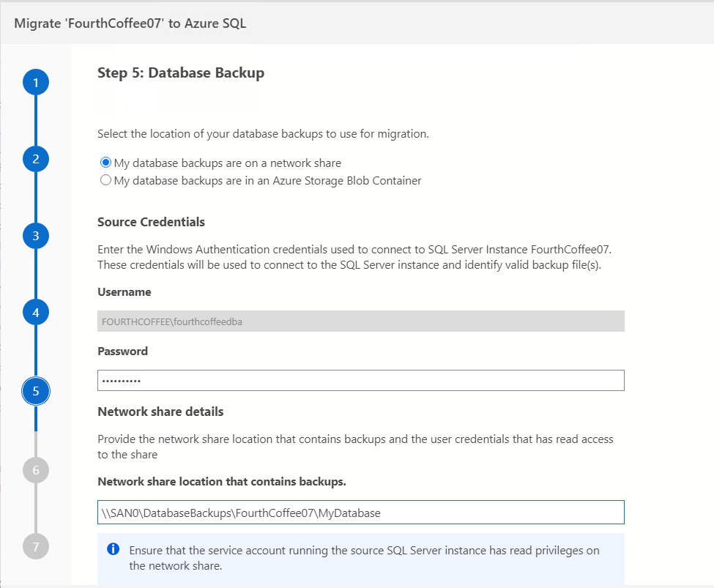This screenshot has height=588, width=714.
Task: Select the step 7 circle
Action: (x=35, y=546)
